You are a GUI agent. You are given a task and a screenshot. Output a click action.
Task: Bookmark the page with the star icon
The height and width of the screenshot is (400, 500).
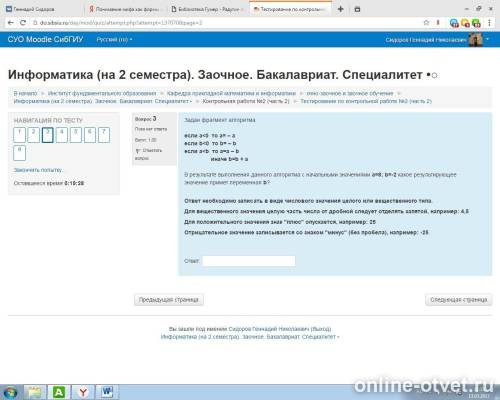[426, 22]
